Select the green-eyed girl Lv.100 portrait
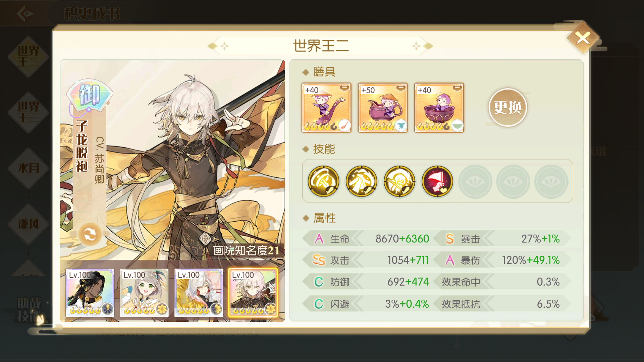Viewport: 644px width, 362px height. click(144, 293)
